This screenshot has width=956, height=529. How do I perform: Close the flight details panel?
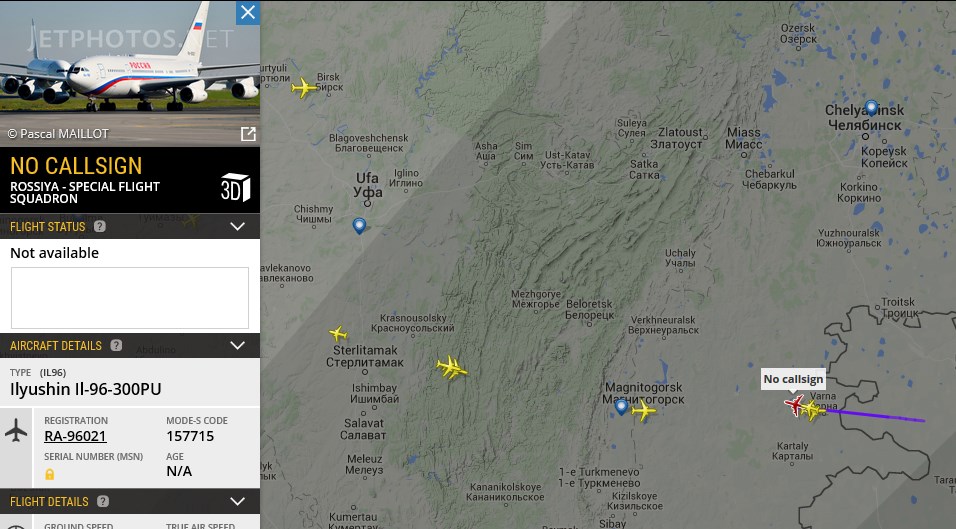[248, 12]
